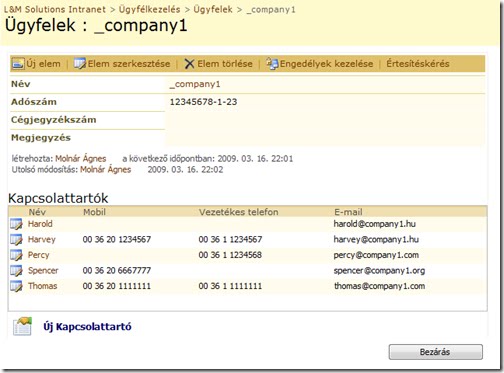Click the email spencer@company1.org
The height and width of the screenshot is (373, 504).
tap(379, 271)
